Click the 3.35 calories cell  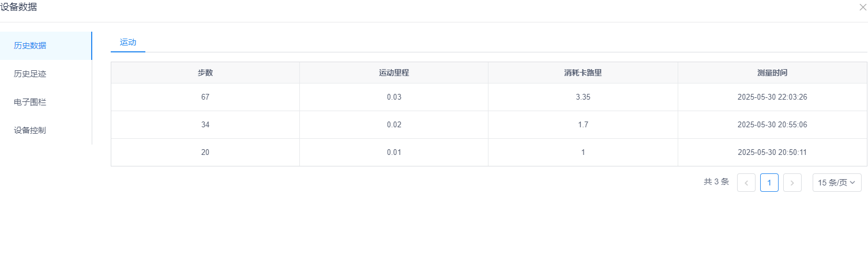[583, 97]
